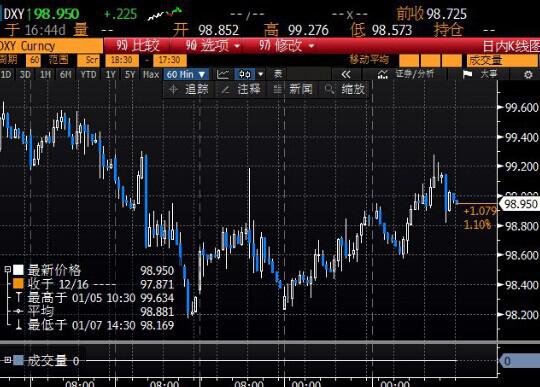Select YTD time range

[x=88, y=74]
